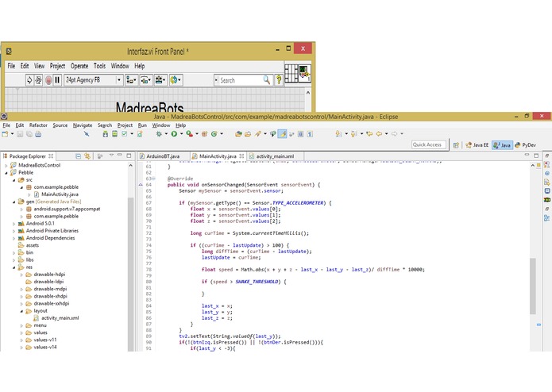
Task: Select MainActivity.java in Package Explorer
Action: tap(60, 194)
